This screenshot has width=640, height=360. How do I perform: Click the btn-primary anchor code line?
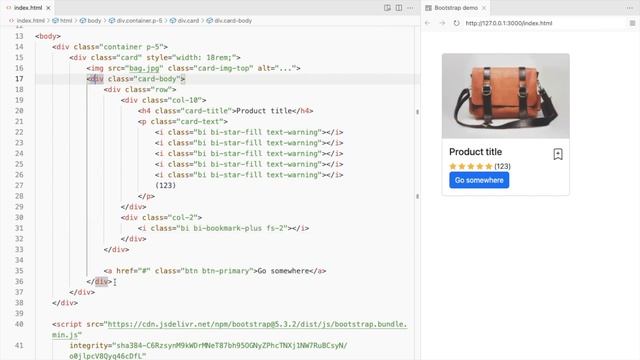(215, 271)
